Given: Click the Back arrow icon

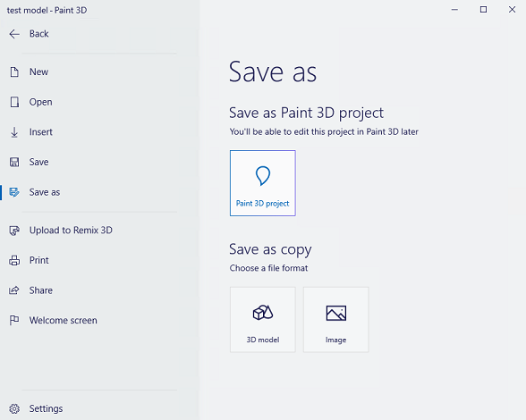Looking at the screenshot, I should point(14,34).
